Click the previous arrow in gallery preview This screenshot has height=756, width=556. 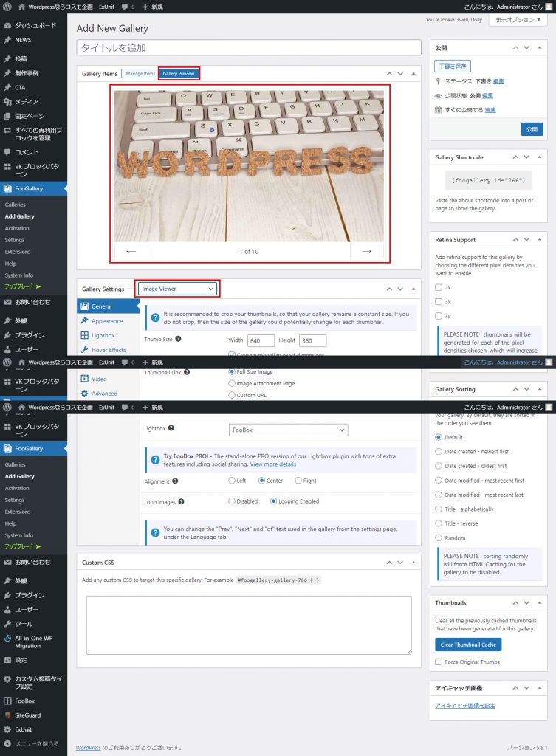click(131, 251)
